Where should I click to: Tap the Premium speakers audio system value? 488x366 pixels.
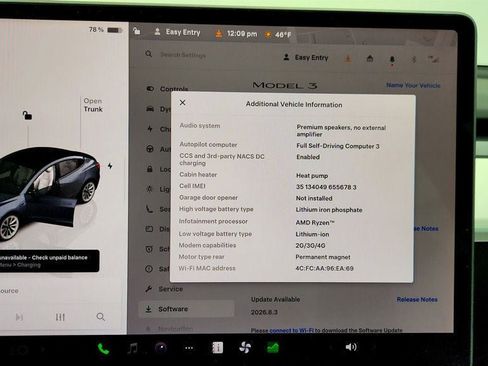pos(341,131)
